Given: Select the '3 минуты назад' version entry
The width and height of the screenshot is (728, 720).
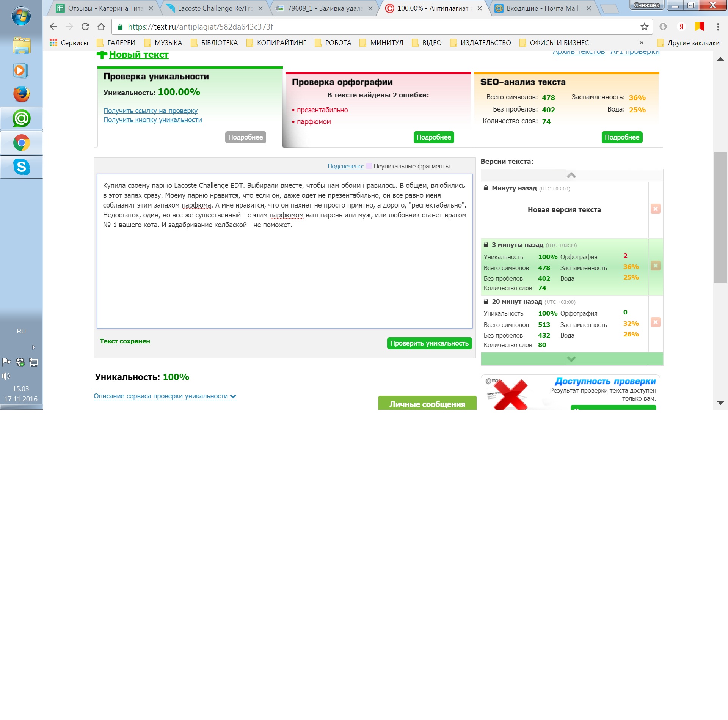Looking at the screenshot, I should (x=565, y=267).
